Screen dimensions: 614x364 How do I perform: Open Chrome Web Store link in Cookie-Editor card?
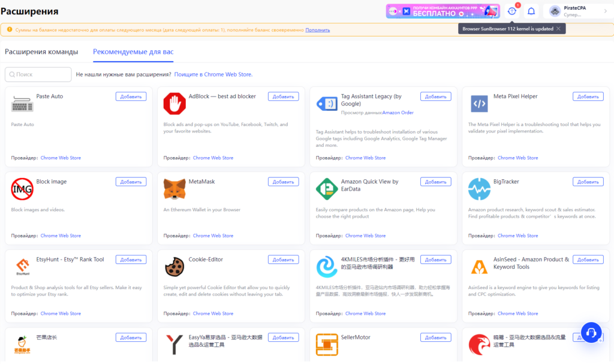click(x=213, y=314)
